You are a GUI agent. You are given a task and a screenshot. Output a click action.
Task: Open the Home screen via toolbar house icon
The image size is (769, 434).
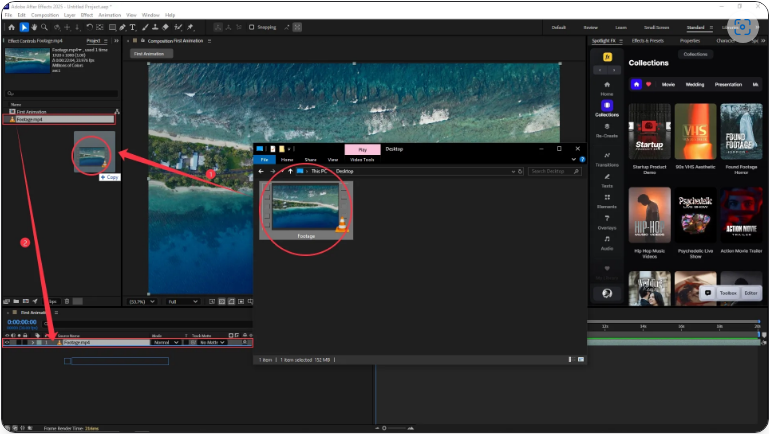pos(12,27)
